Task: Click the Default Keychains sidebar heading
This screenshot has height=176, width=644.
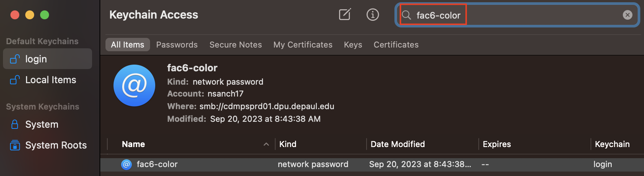Action: (42, 41)
